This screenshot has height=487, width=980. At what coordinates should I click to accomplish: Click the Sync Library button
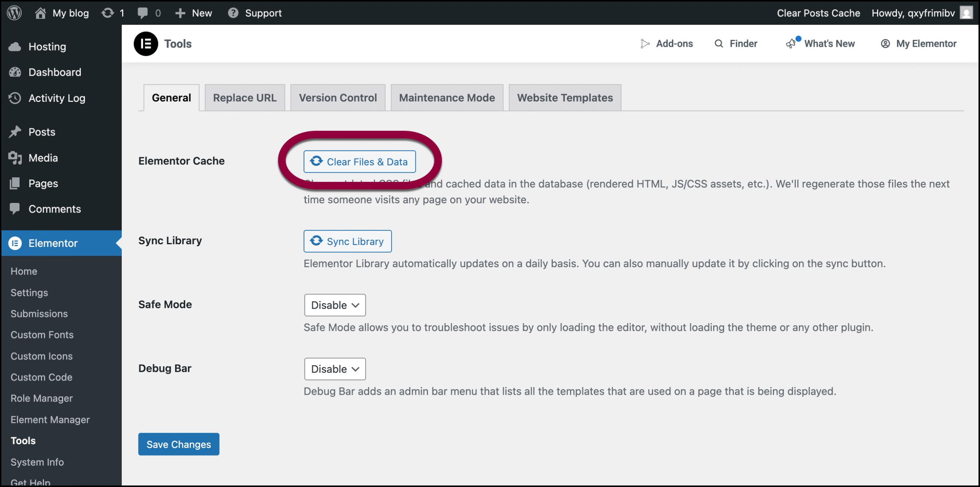tap(348, 241)
